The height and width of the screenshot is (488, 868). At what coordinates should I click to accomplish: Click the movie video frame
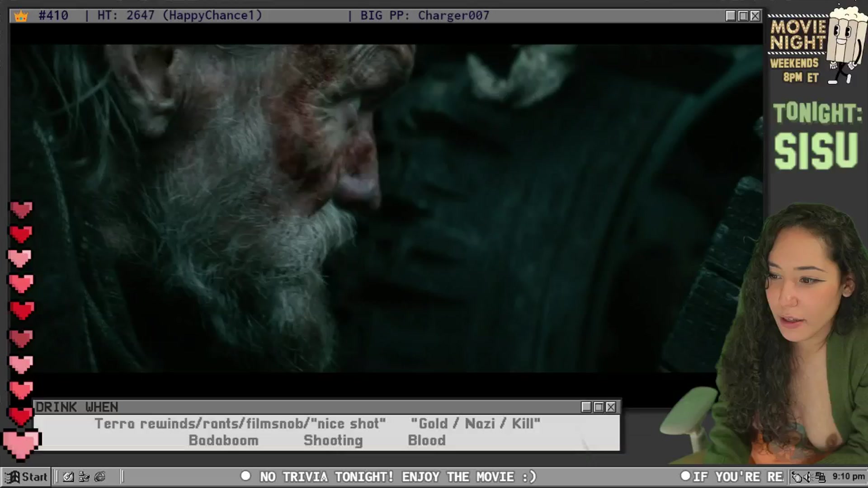387,208
